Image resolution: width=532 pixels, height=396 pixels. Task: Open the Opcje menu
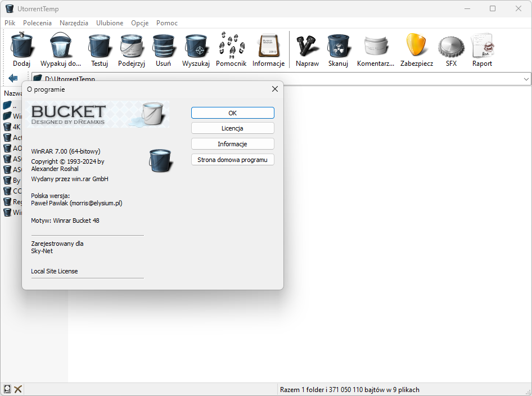click(140, 22)
